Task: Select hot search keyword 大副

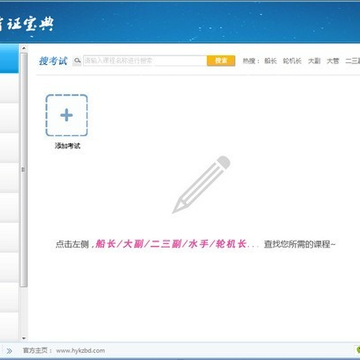Action: [x=314, y=61]
